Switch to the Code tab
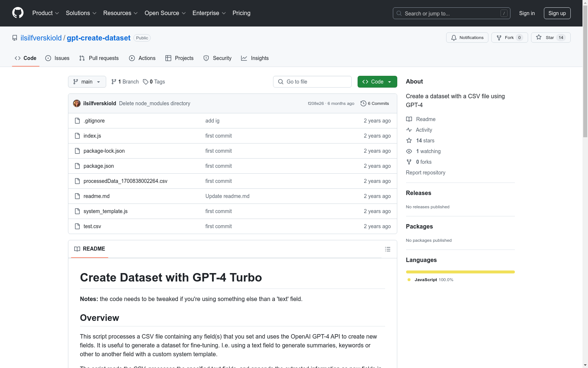 click(x=26, y=58)
